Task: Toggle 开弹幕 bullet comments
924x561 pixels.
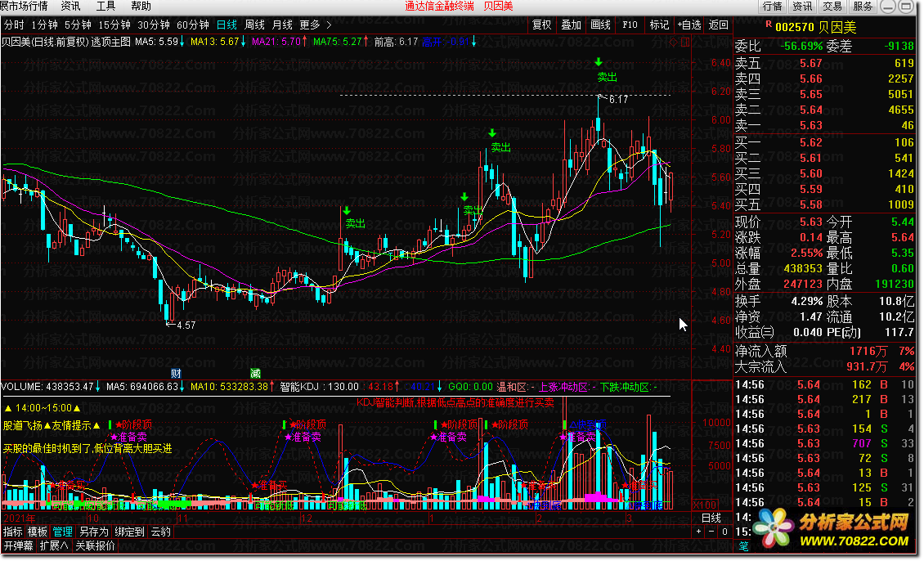Action: point(19,546)
